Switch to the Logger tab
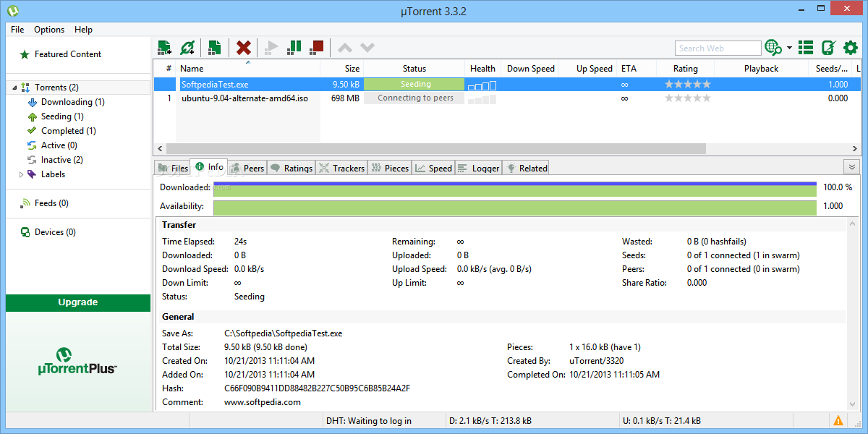The width and height of the screenshot is (868, 434). [x=479, y=168]
